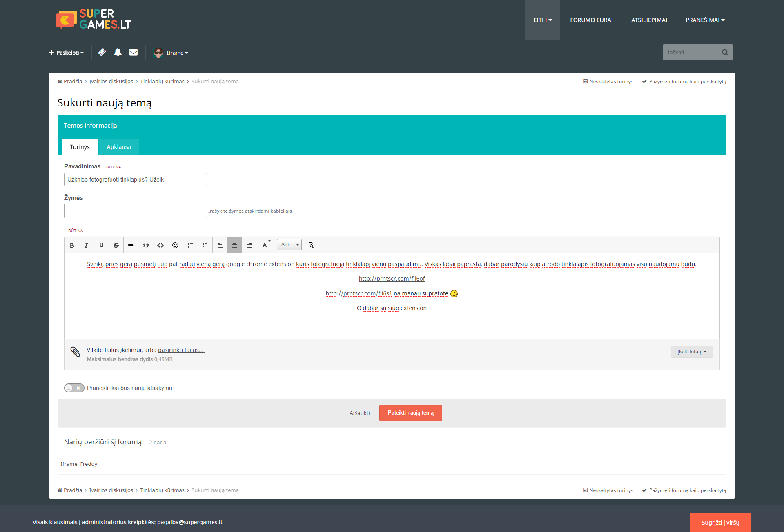The height and width of the screenshot is (532, 784).
Task: Open the text color picker
Action: [x=265, y=245]
